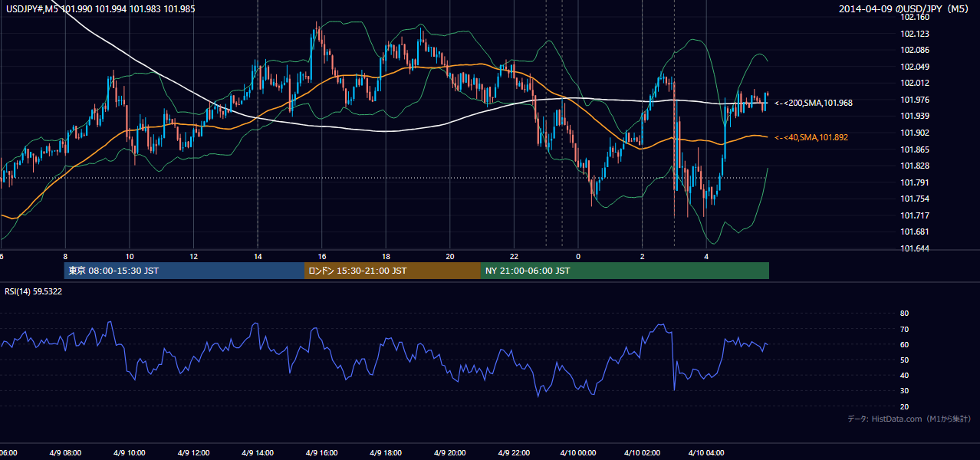
Task: Click the 4/9 08:00 time label
Action: [65, 452]
